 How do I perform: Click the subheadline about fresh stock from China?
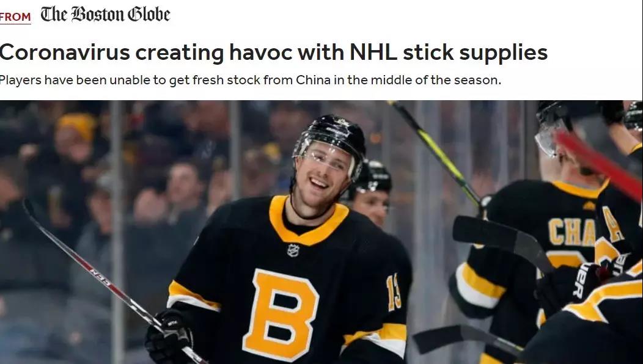250,80
